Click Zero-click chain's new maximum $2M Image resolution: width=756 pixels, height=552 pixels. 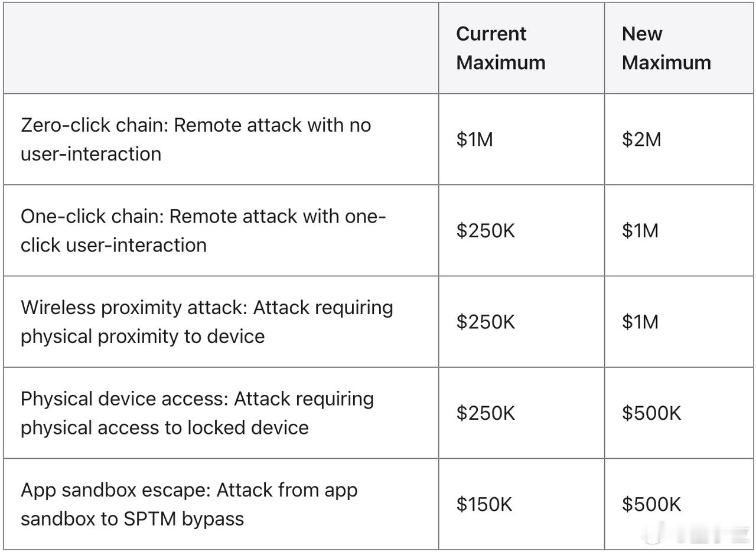[x=641, y=140]
